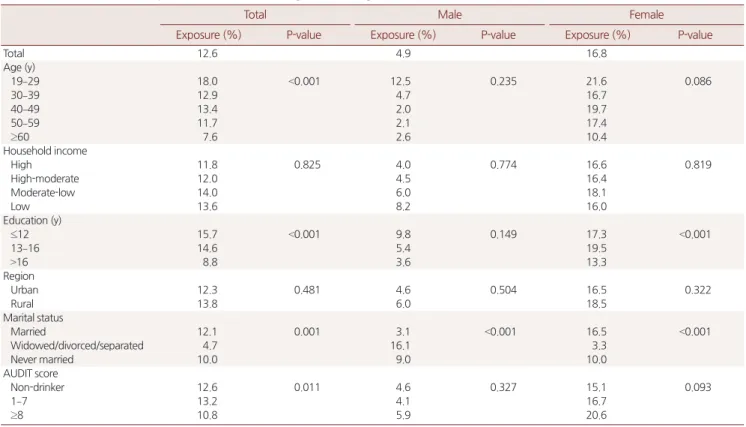746x427 pixels.
Task: Click the Moderate-low income row label
Action: (43, 193)
